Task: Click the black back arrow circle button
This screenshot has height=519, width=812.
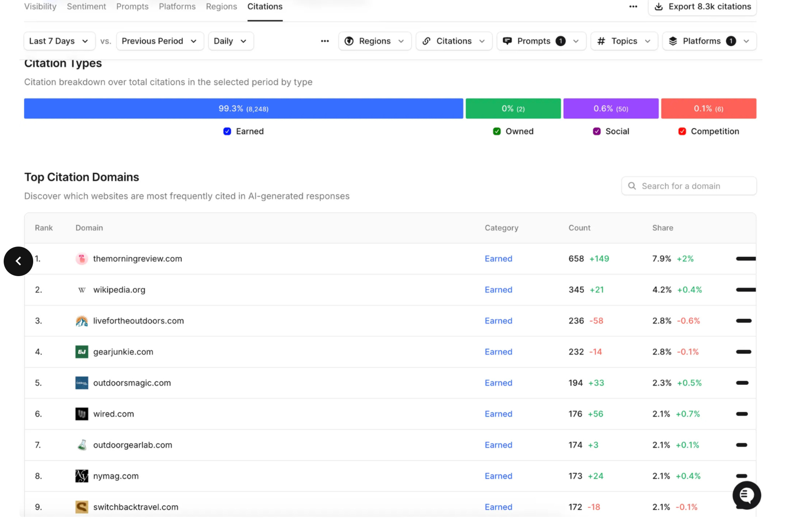Action: point(18,261)
